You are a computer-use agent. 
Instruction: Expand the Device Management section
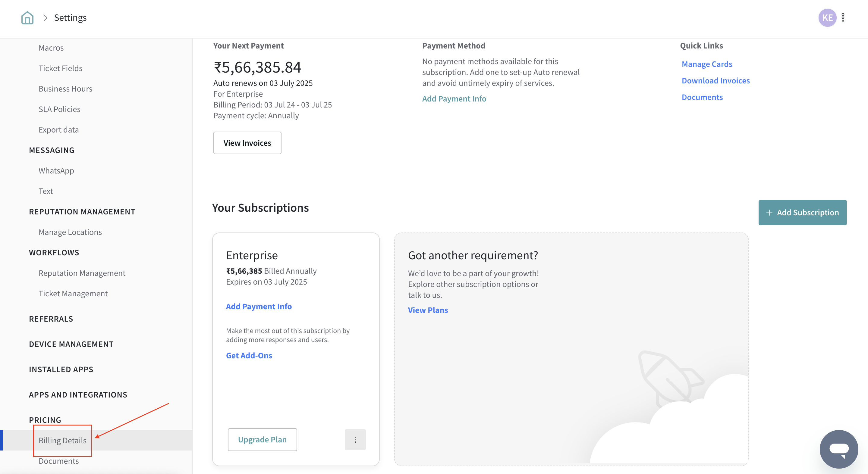click(71, 344)
